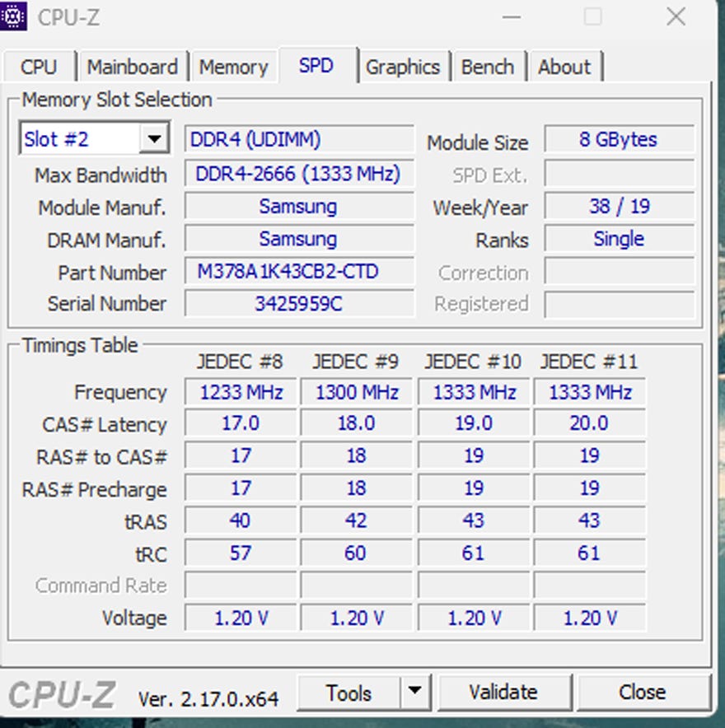725x728 pixels.
Task: Click the Part Number label
Action: pos(112,273)
